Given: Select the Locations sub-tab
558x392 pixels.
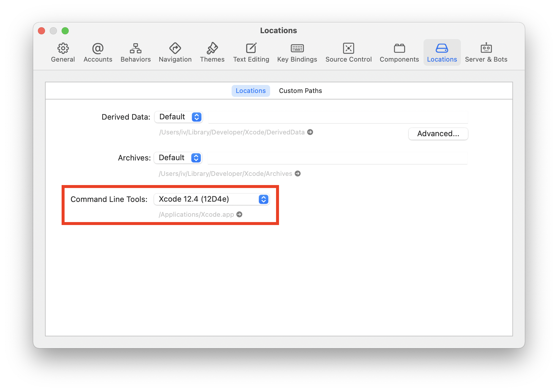Looking at the screenshot, I should click(251, 91).
